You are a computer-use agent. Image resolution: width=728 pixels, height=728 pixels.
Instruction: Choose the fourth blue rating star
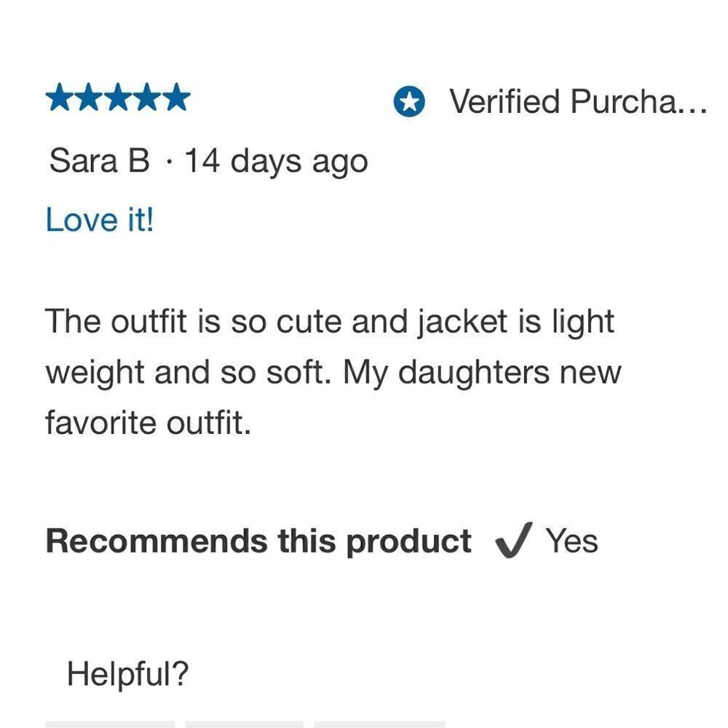coord(147,98)
